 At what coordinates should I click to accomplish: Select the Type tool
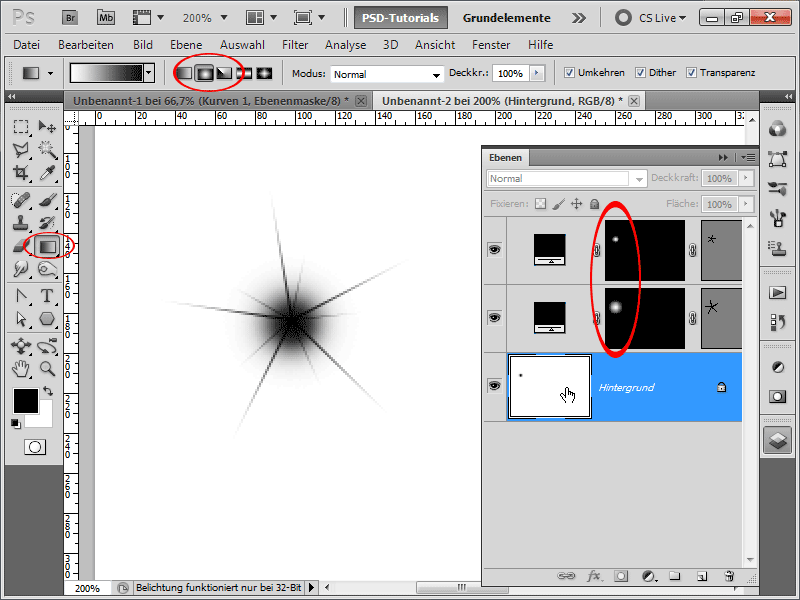tap(47, 296)
